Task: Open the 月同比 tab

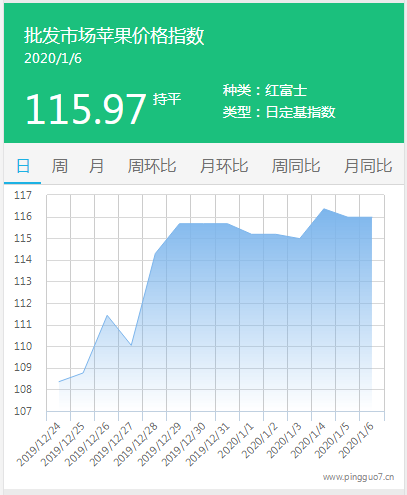Action: click(x=368, y=166)
